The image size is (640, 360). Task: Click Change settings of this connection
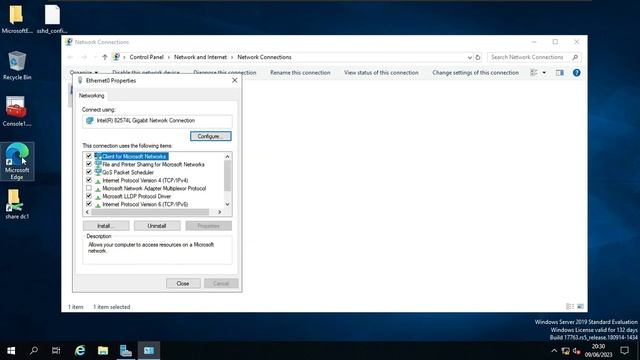[x=475, y=73]
